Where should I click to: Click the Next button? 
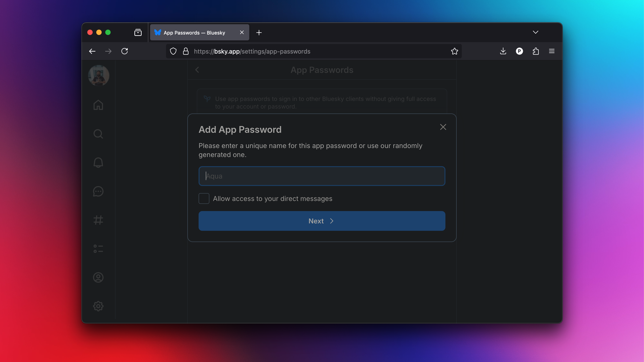tap(322, 220)
